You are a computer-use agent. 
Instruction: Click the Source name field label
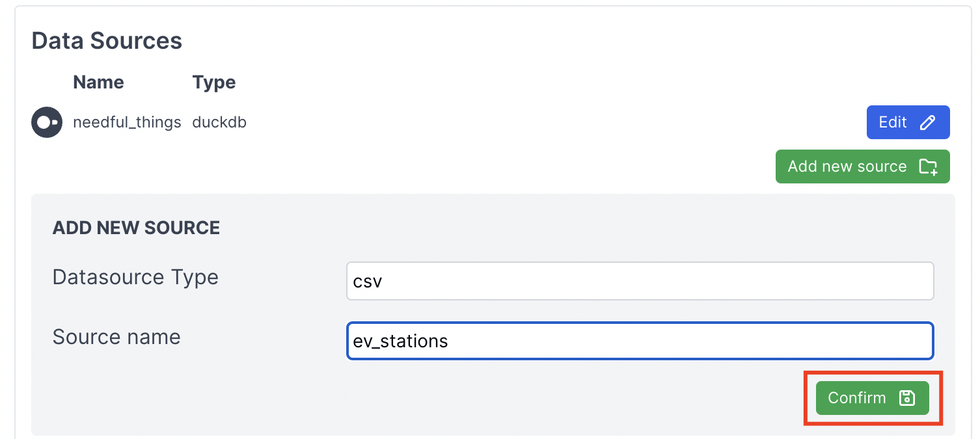coord(116,337)
